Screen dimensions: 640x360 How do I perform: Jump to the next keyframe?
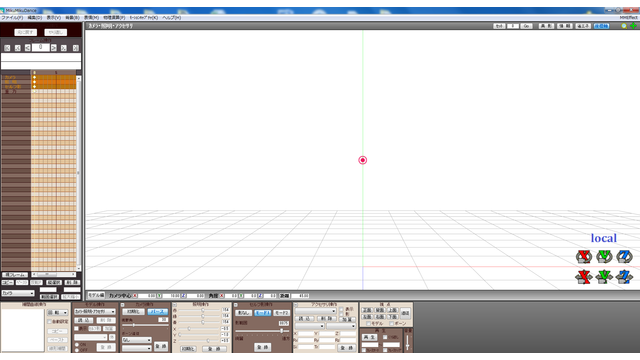pos(64,48)
